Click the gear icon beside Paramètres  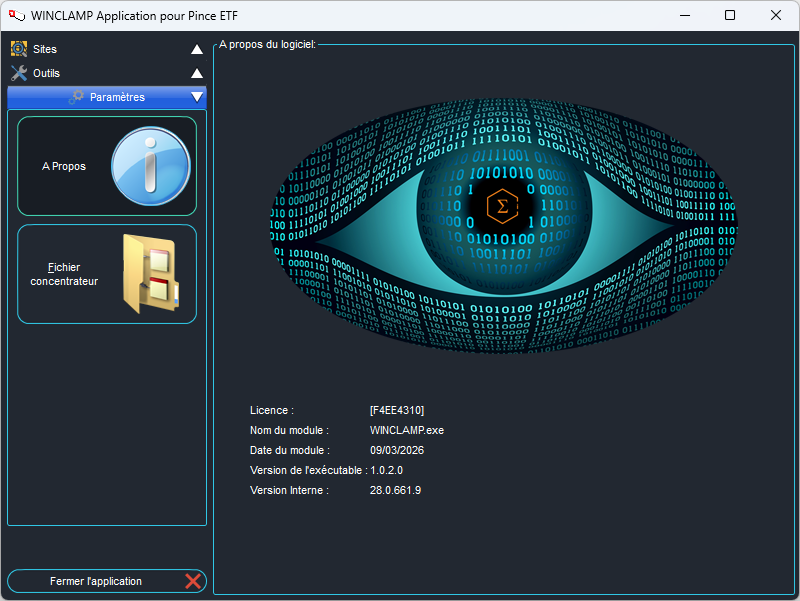coord(76,97)
